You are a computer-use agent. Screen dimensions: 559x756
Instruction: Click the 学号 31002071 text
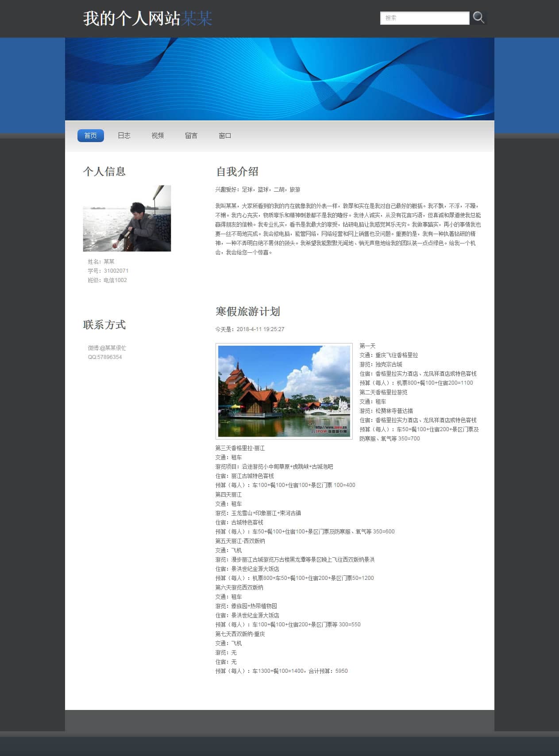coord(108,271)
